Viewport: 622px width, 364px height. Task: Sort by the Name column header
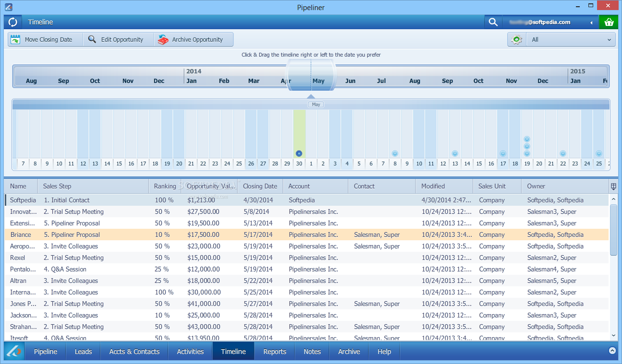[x=21, y=186]
